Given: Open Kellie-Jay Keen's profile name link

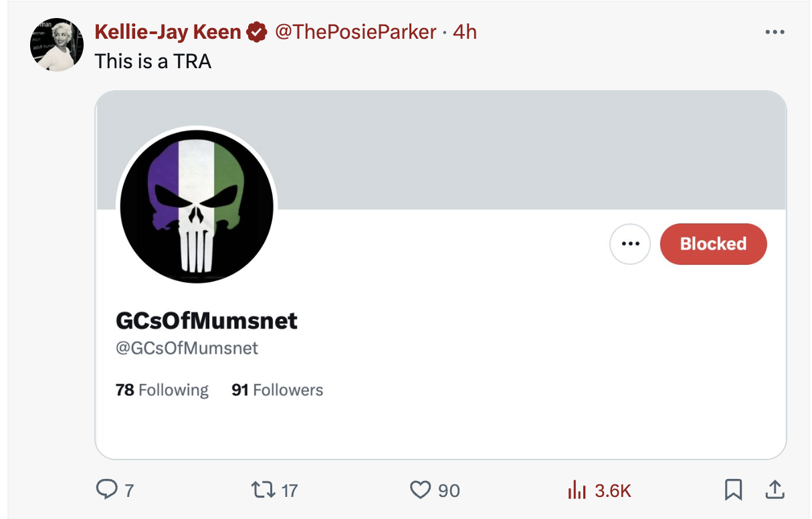Looking at the screenshot, I should tap(168, 31).
